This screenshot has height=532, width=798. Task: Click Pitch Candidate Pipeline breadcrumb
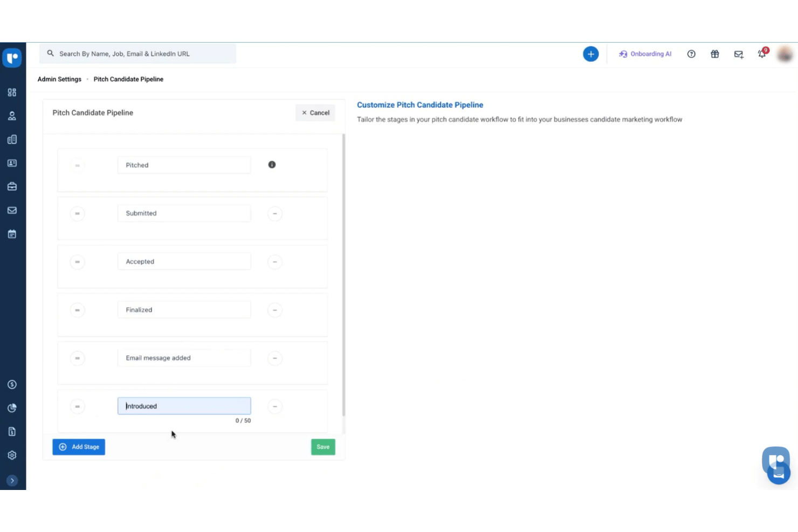click(x=128, y=79)
